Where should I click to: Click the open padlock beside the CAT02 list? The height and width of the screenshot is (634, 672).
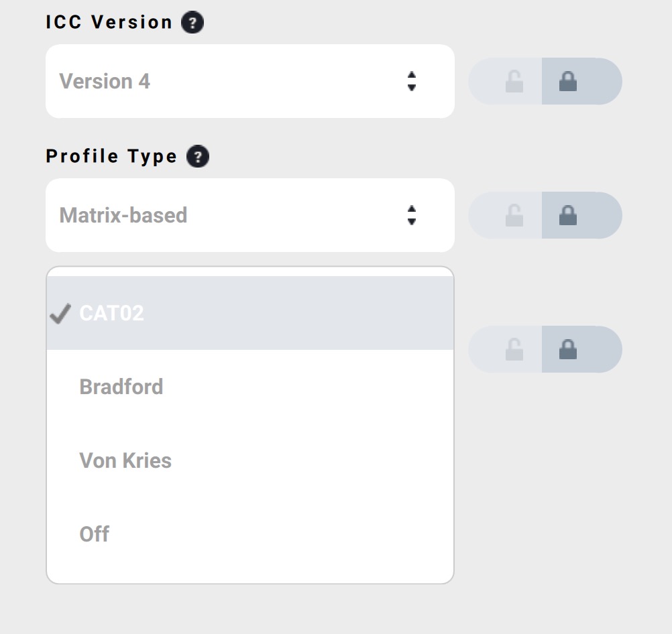coord(514,350)
